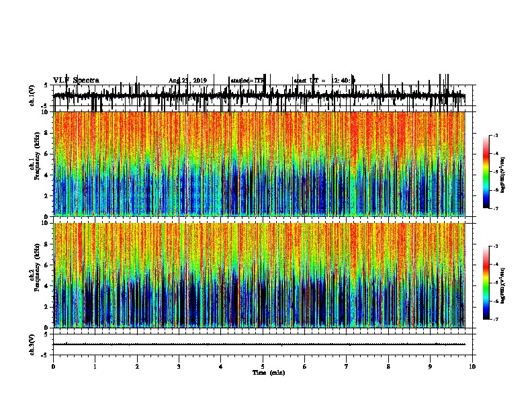The image size is (532, 411).
Task: Click the 'VLF Spectra' plot title
Action: pyautogui.click(x=76, y=80)
